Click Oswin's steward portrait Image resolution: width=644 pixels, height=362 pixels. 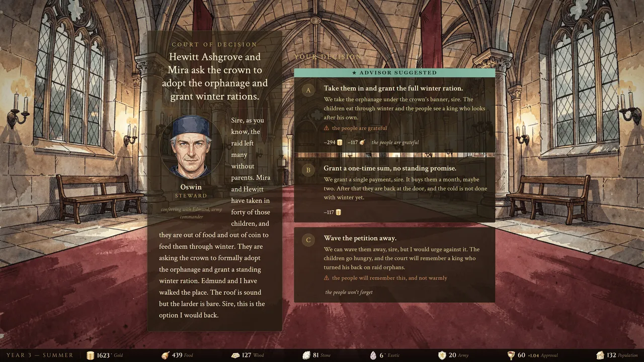pos(192,147)
